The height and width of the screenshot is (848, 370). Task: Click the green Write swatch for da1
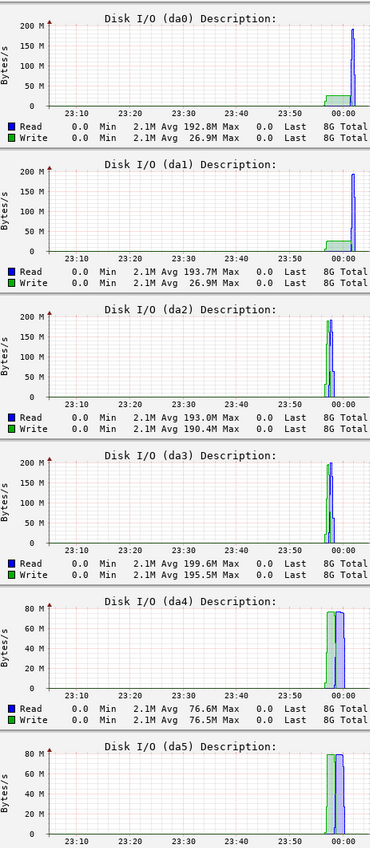pos(11,283)
